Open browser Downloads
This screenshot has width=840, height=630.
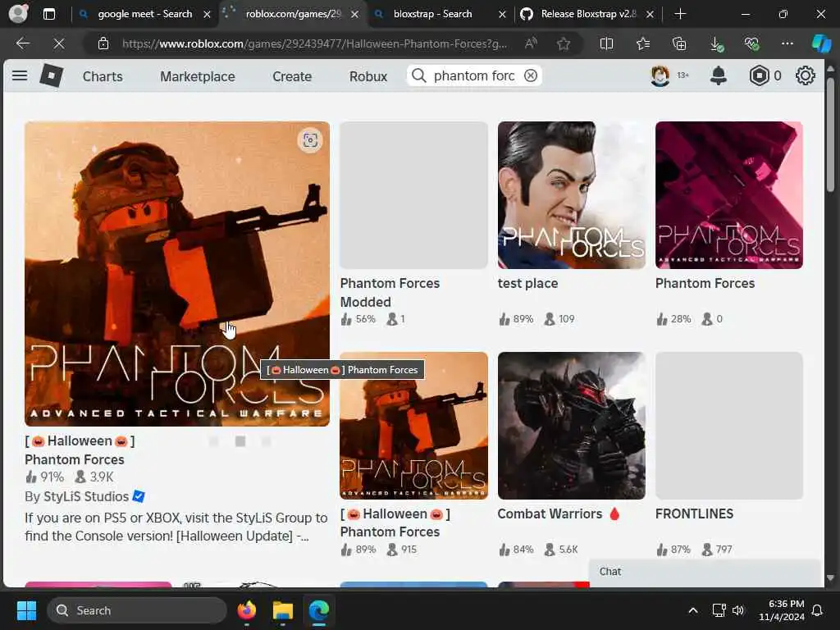tap(716, 44)
